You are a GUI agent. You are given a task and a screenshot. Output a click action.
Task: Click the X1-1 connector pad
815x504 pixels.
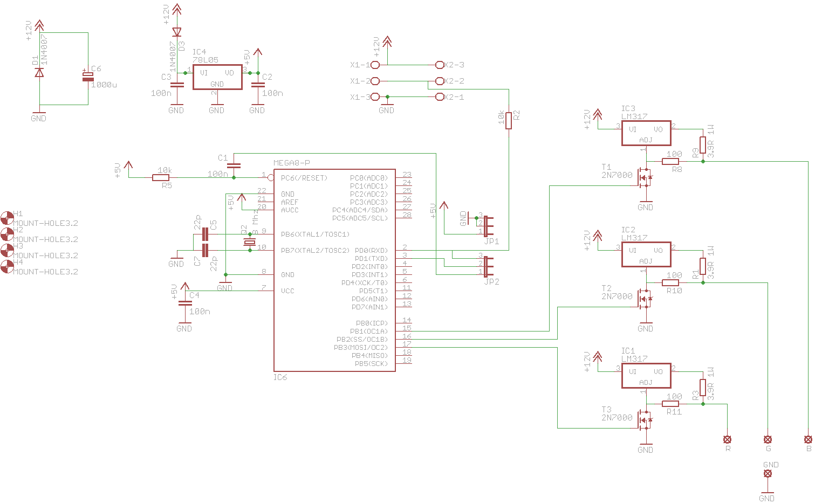coord(375,65)
